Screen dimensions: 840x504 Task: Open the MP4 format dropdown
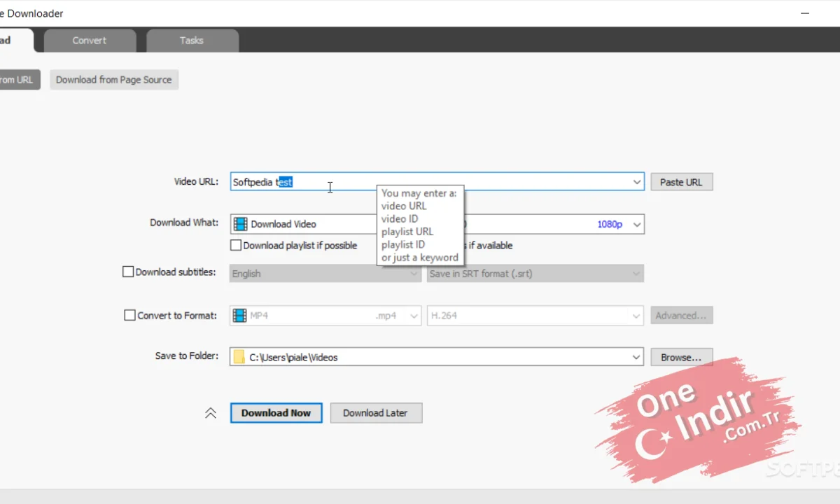(325, 316)
